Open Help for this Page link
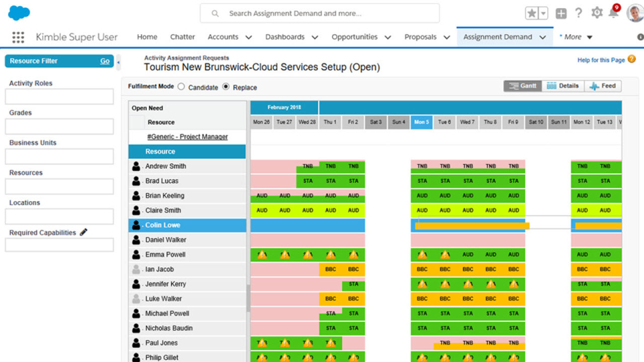644x362 pixels. [601, 60]
